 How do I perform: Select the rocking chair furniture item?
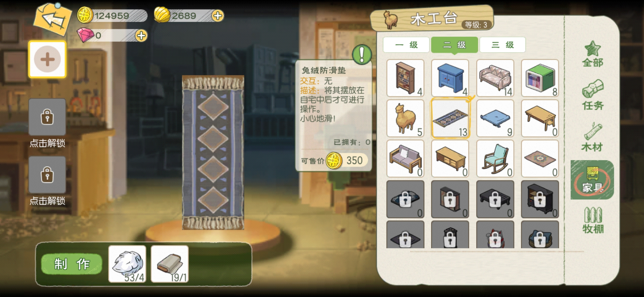tap(495, 159)
